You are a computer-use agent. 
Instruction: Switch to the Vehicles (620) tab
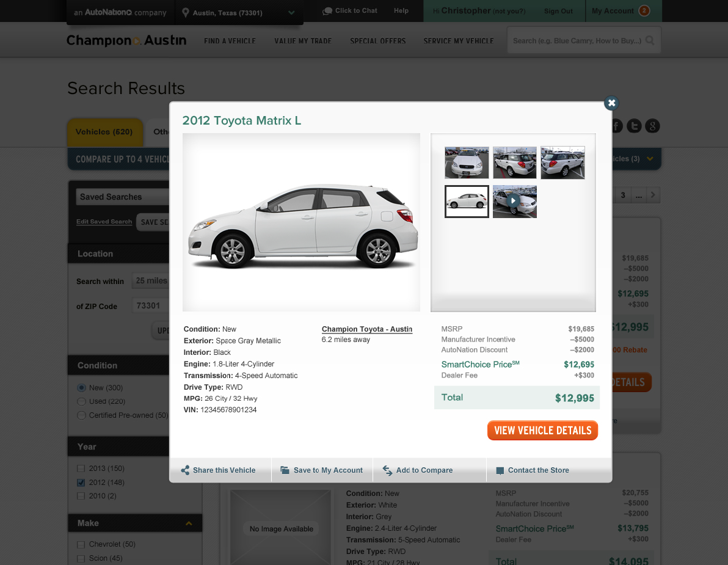[105, 132]
